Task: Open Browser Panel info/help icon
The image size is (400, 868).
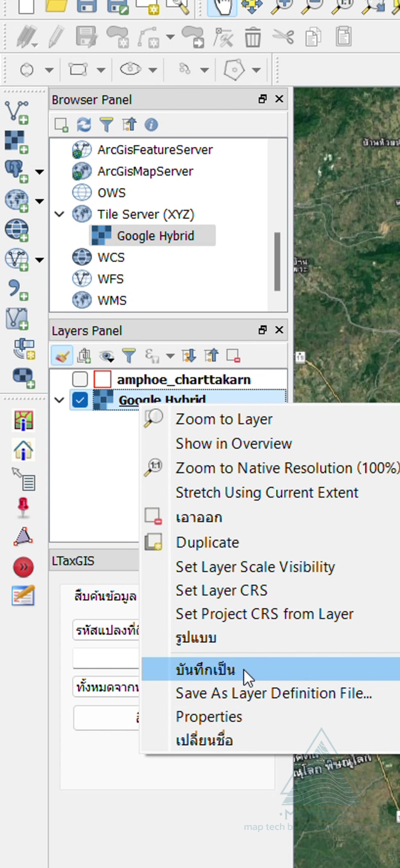Action: click(151, 124)
